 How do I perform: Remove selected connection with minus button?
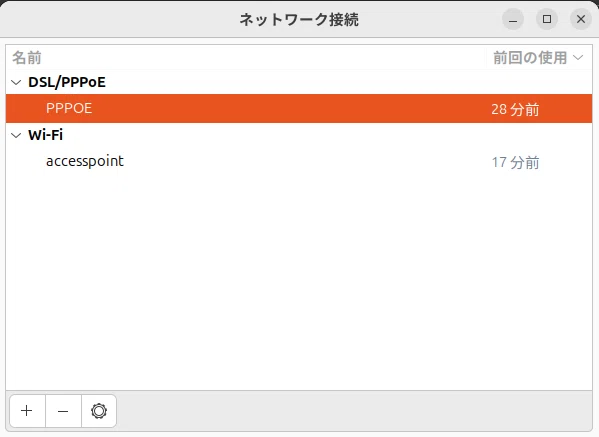63,411
